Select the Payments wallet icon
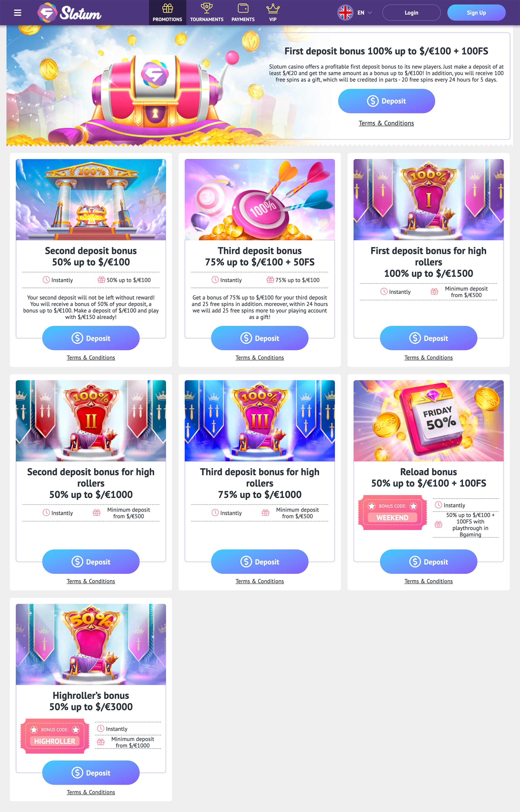 (x=243, y=8)
